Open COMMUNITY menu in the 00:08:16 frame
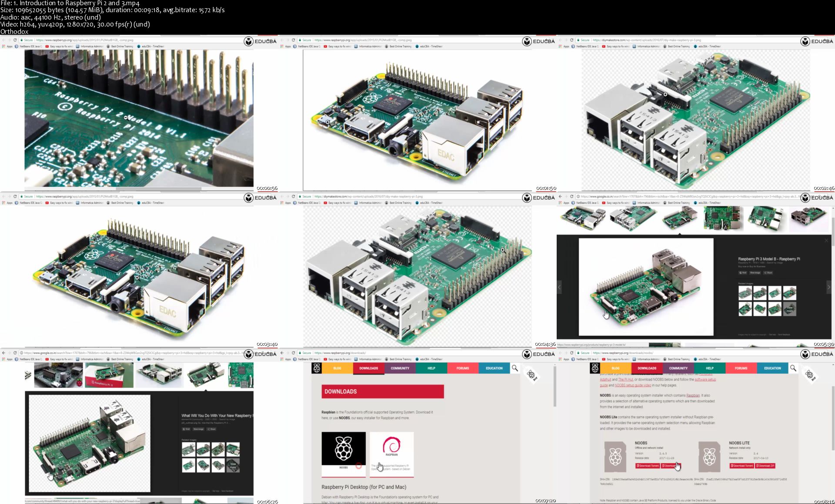This screenshot has width=835, height=504. click(678, 368)
